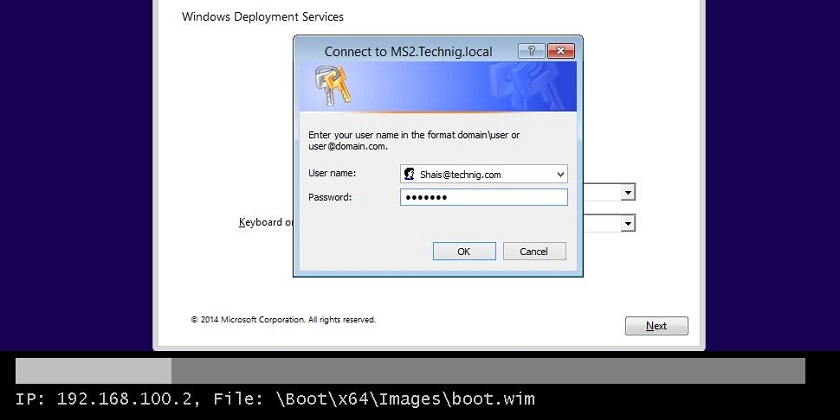Image resolution: width=840 pixels, height=420 pixels.
Task: Click the '2014 Microsoft Corporation' copyright text
Action: coord(283,319)
